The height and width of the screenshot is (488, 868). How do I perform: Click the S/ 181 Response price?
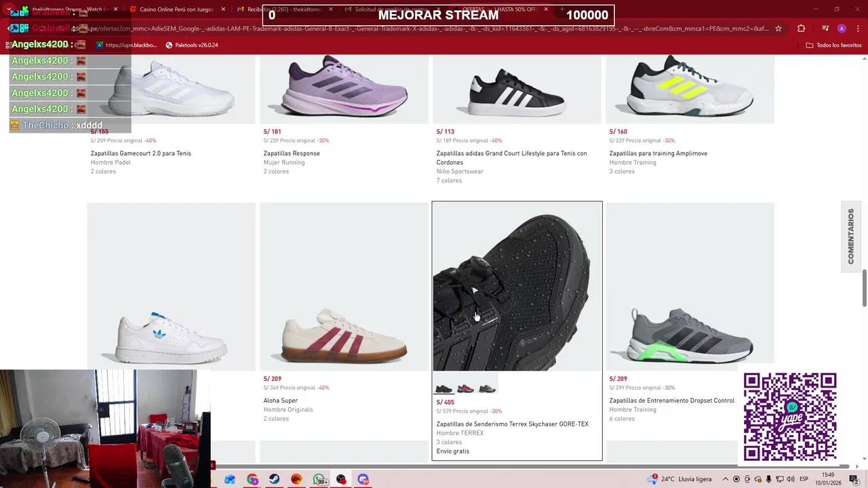[x=272, y=131]
